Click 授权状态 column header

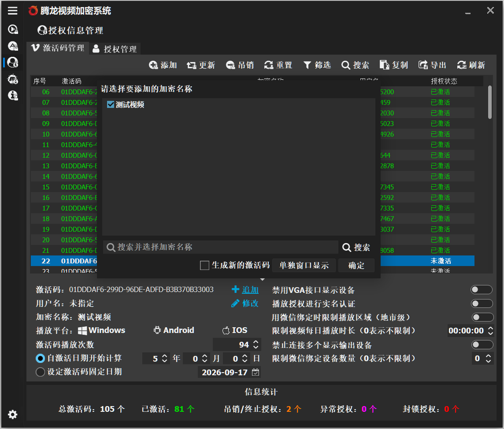pyautogui.click(x=444, y=81)
